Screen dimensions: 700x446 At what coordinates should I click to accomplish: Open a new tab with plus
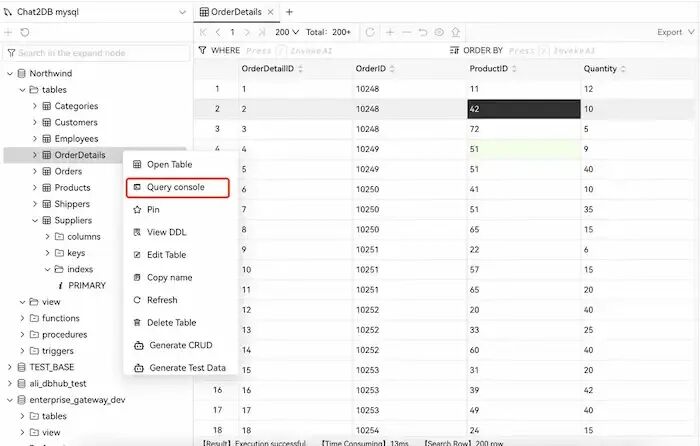289,12
